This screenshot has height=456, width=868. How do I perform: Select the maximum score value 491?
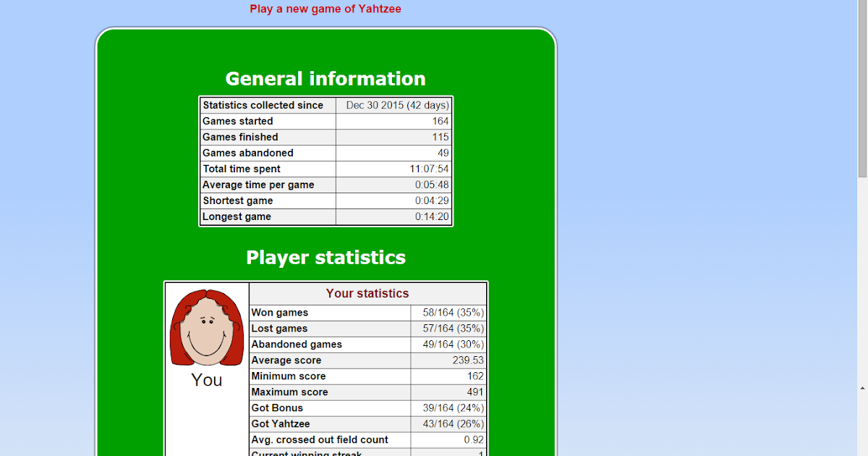(x=475, y=392)
